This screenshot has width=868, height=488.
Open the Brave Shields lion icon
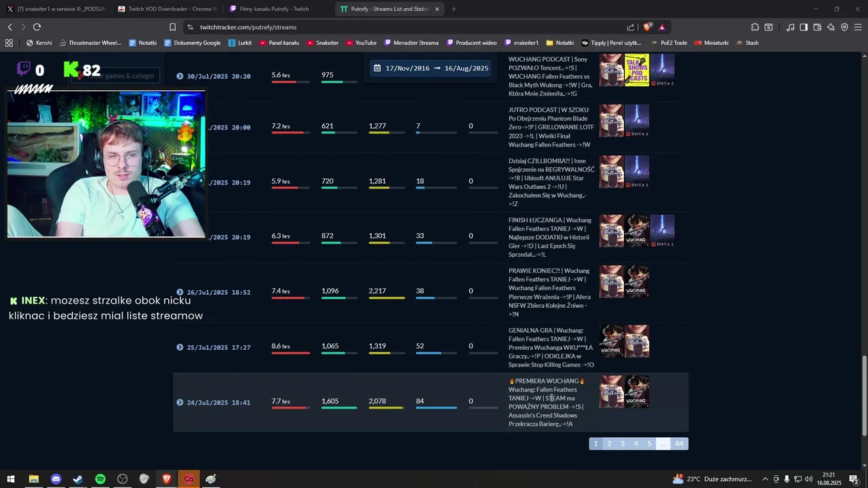click(648, 27)
